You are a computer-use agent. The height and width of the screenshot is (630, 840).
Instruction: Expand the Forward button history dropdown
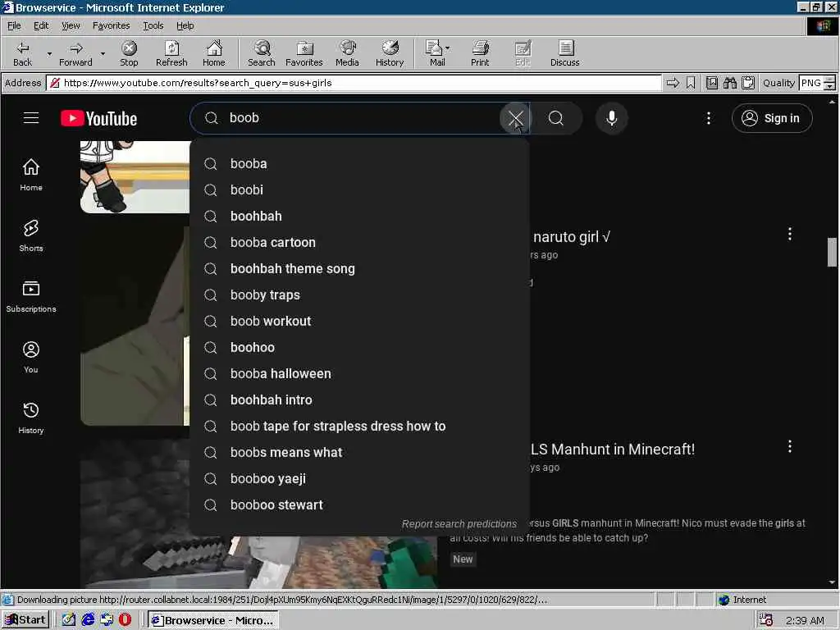coord(103,53)
